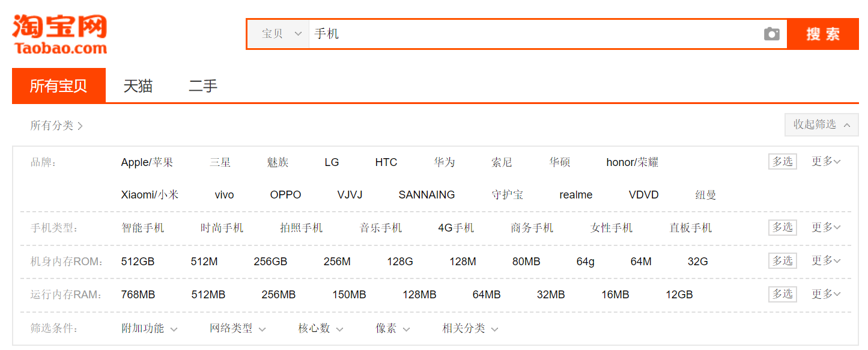This screenshot has height=350, width=868.
Task: Switch to the 天猫 tab
Action: point(138,86)
